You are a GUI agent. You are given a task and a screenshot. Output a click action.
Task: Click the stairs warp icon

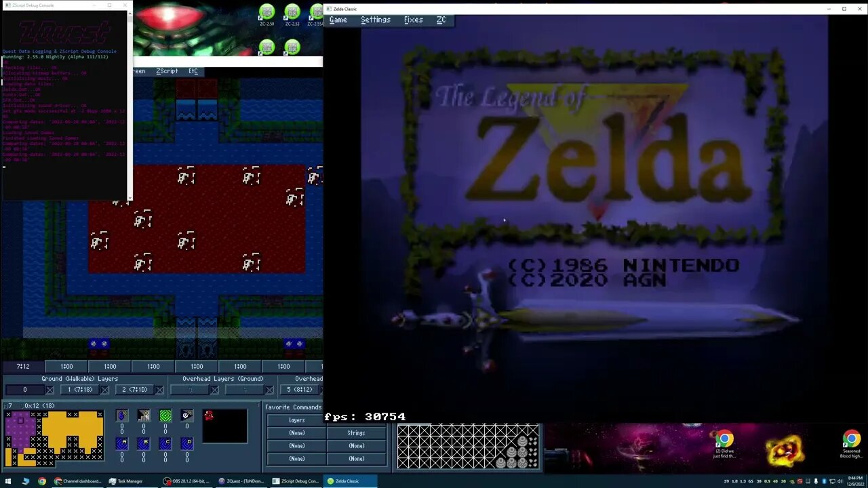click(x=144, y=415)
